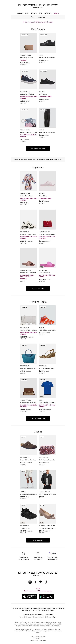Click the SHOP TRENDING TODAY button

[38, 419]
